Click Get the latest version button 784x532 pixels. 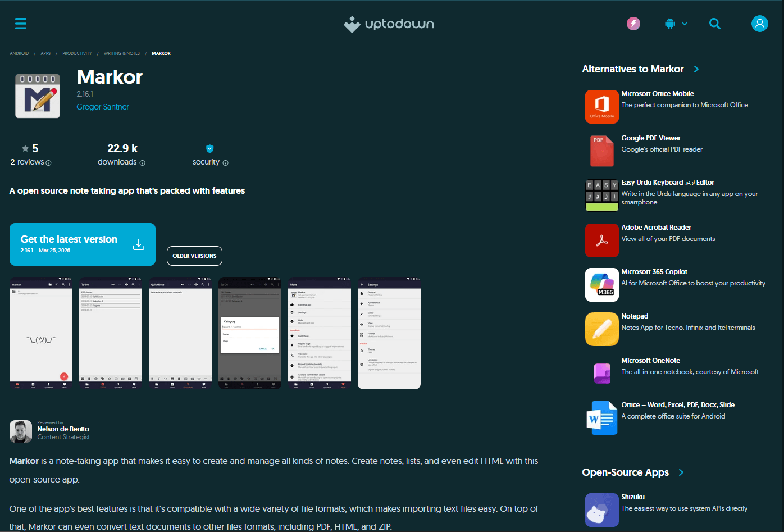pos(83,244)
